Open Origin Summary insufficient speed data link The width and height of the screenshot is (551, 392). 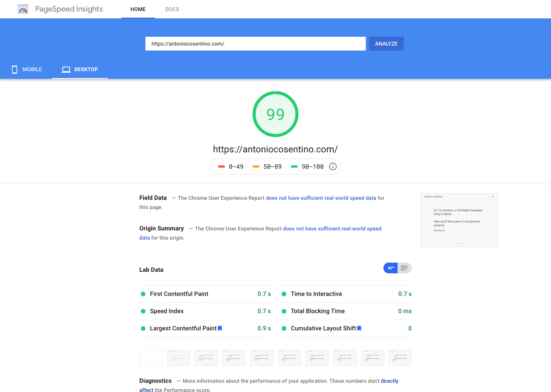click(x=332, y=229)
